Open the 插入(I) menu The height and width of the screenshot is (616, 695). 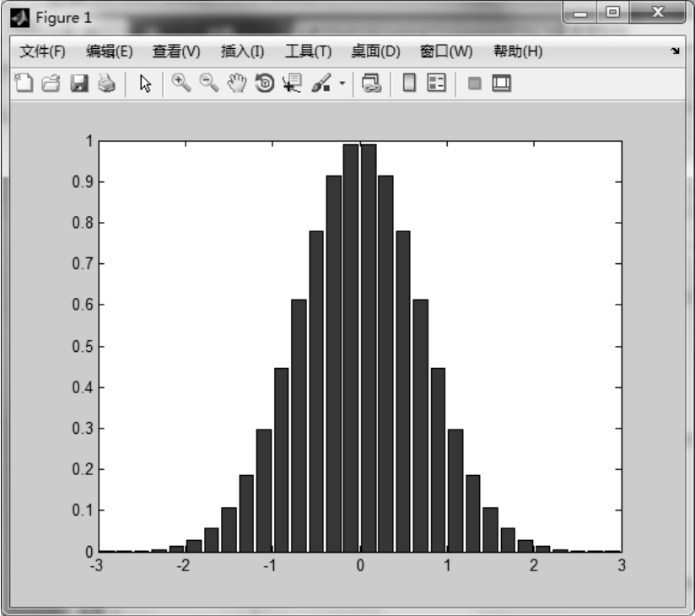pos(242,52)
